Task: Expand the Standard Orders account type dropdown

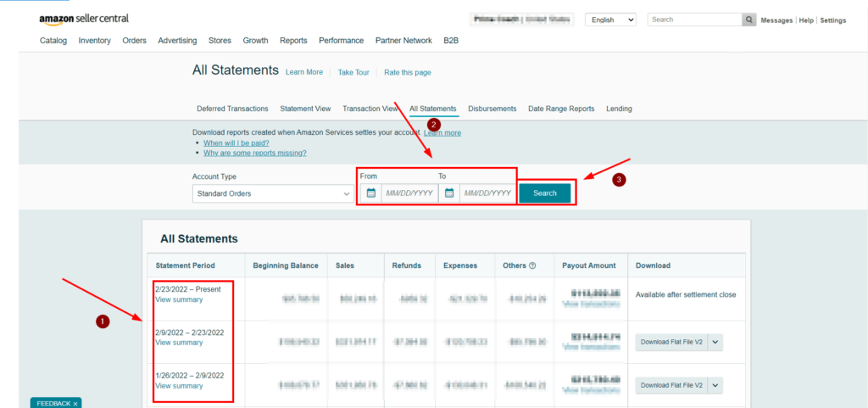Action: click(x=274, y=193)
